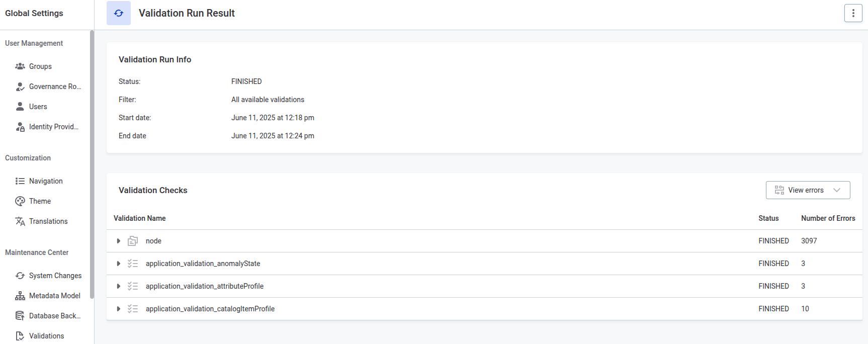Viewport: 868px width, 344px height.
Task: Open the three-dot more options menu
Action: (853, 13)
